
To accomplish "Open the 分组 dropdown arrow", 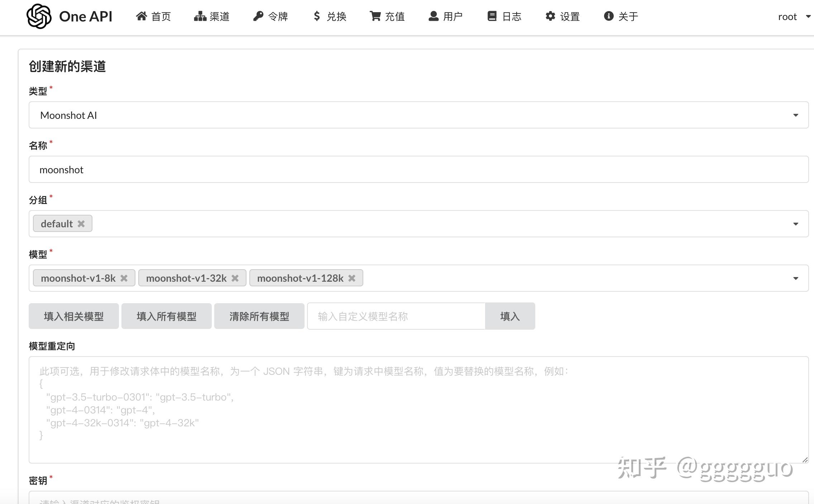I will [x=796, y=224].
